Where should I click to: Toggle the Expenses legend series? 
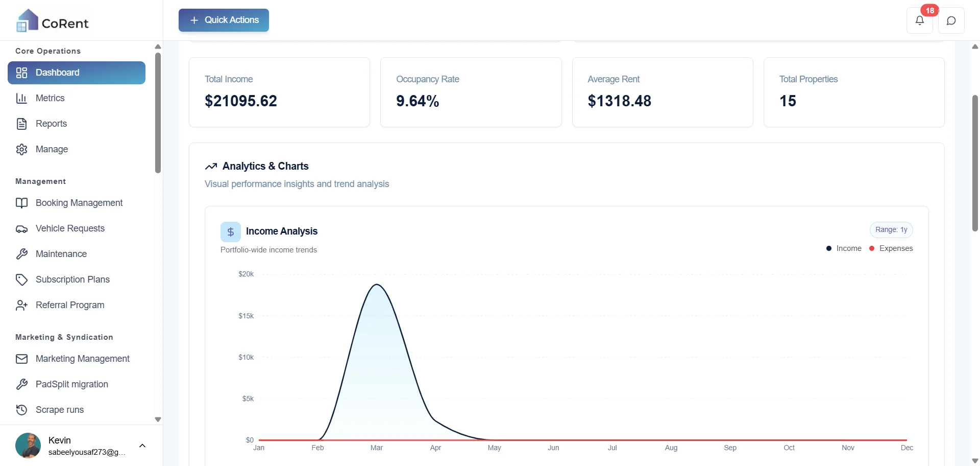coord(891,248)
